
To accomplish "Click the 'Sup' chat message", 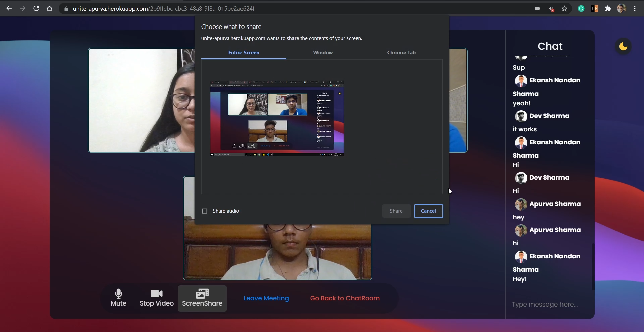I will (x=519, y=68).
